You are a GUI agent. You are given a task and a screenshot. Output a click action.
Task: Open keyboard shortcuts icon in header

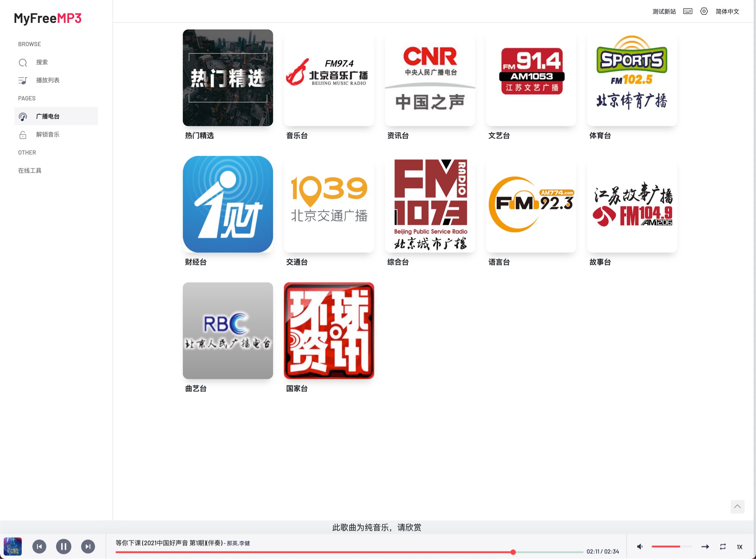pyautogui.click(x=688, y=11)
